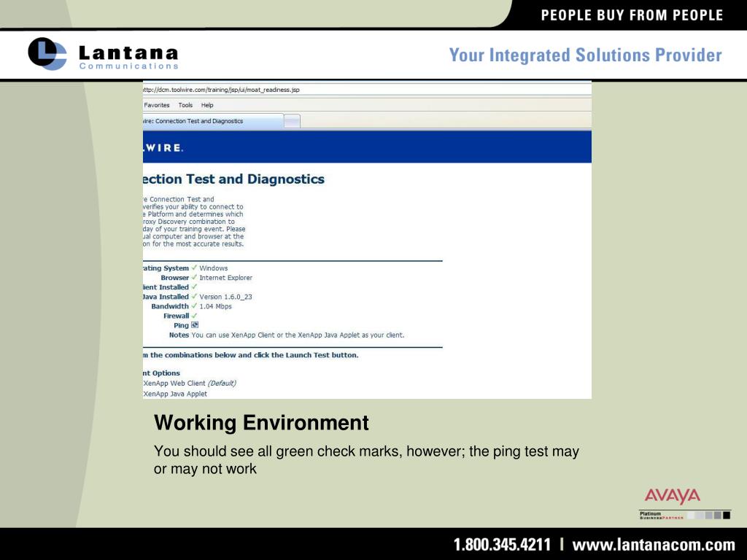Viewport: 747px width, 560px height.
Task: Click the 'Launch Test button' instruction line
Action: (x=251, y=355)
